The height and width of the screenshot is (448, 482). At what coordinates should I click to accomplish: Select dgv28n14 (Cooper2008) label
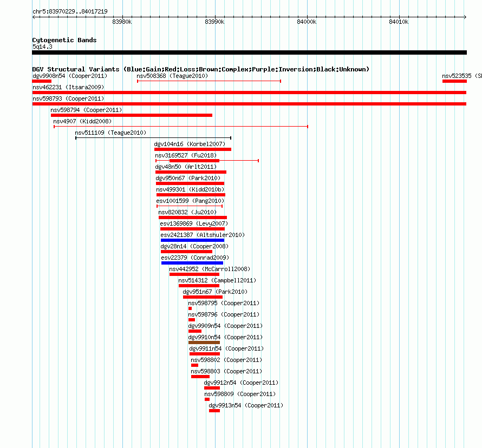194,246
